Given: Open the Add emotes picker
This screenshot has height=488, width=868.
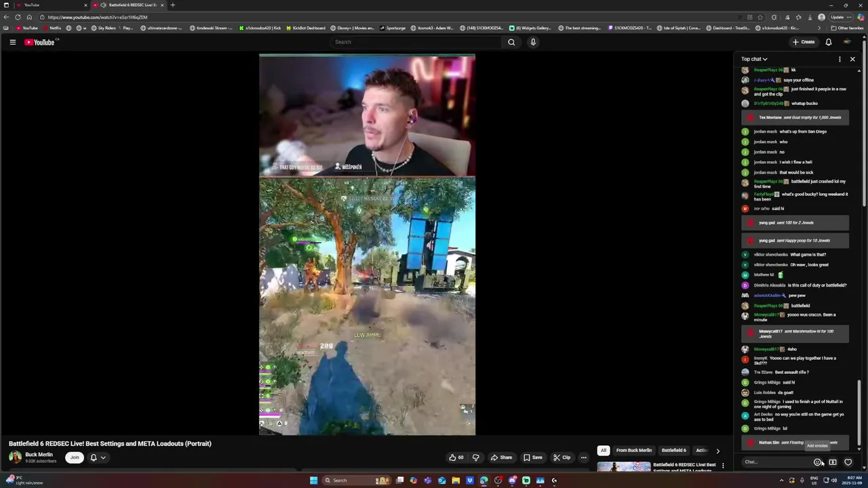Looking at the screenshot, I should (818, 462).
